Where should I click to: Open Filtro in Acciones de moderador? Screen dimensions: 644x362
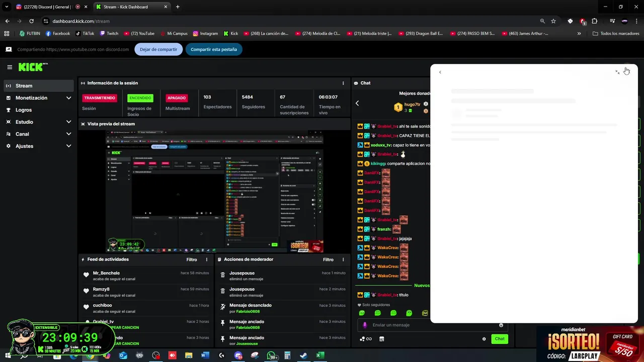click(x=328, y=259)
